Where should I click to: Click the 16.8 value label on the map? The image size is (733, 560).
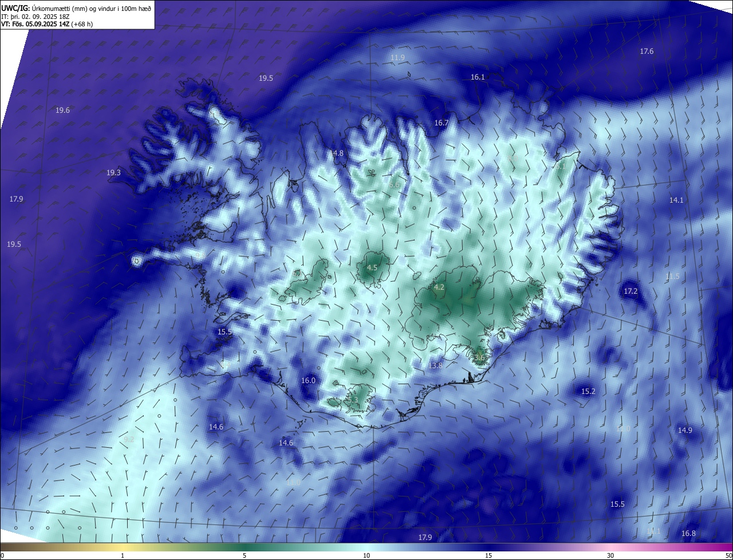(x=688, y=534)
